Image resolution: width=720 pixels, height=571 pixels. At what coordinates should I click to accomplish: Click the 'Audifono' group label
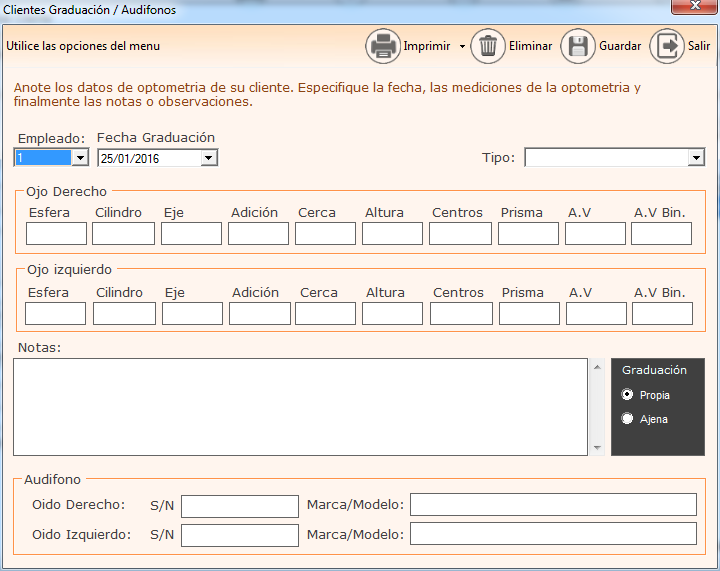pyautogui.click(x=52, y=480)
